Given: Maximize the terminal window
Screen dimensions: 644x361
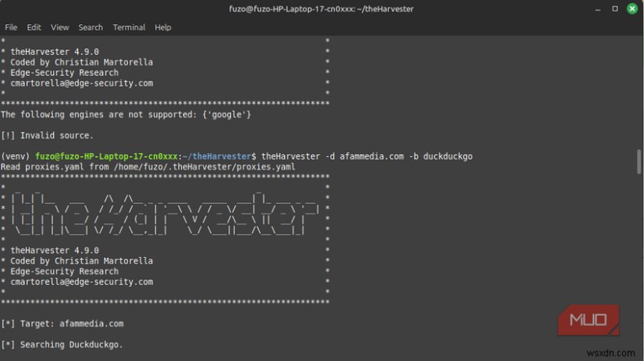Looking at the screenshot, I should [615, 9].
